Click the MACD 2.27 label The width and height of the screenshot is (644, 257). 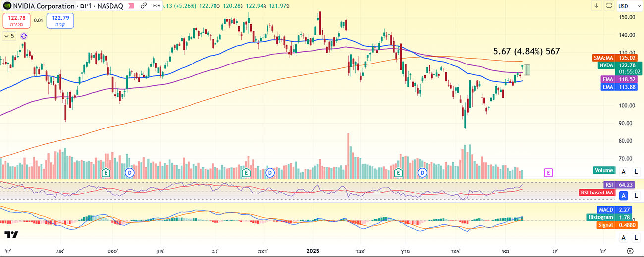(x=616, y=210)
